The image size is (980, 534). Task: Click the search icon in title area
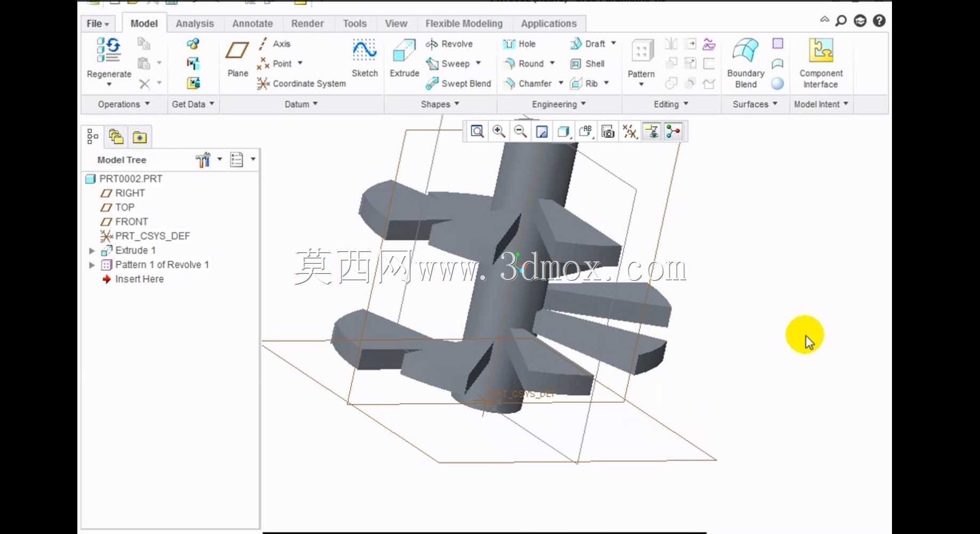(841, 21)
